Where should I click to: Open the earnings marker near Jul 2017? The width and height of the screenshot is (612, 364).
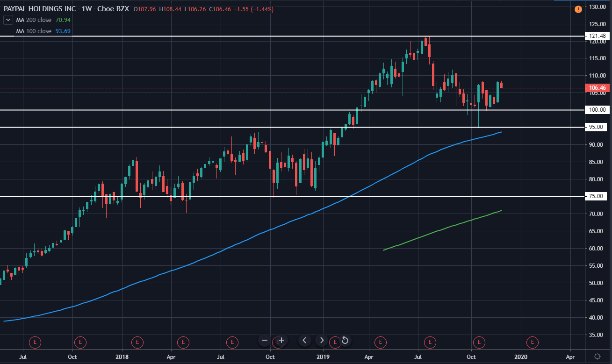coord(35,343)
